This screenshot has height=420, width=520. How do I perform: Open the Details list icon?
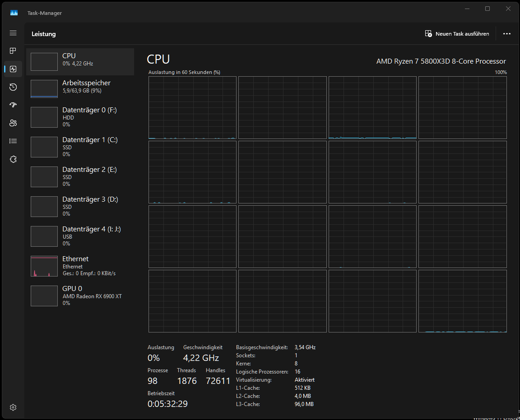pyautogui.click(x=13, y=141)
